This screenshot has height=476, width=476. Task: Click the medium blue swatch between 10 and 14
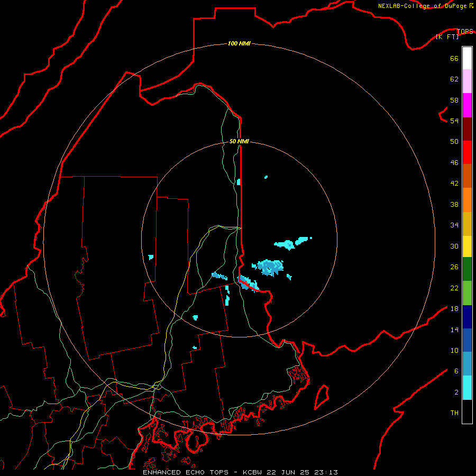pyautogui.click(x=467, y=340)
